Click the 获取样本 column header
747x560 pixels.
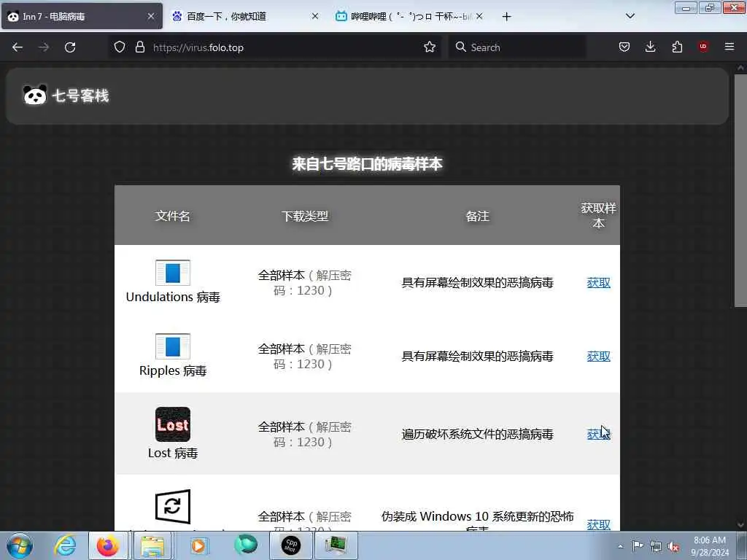pos(598,215)
